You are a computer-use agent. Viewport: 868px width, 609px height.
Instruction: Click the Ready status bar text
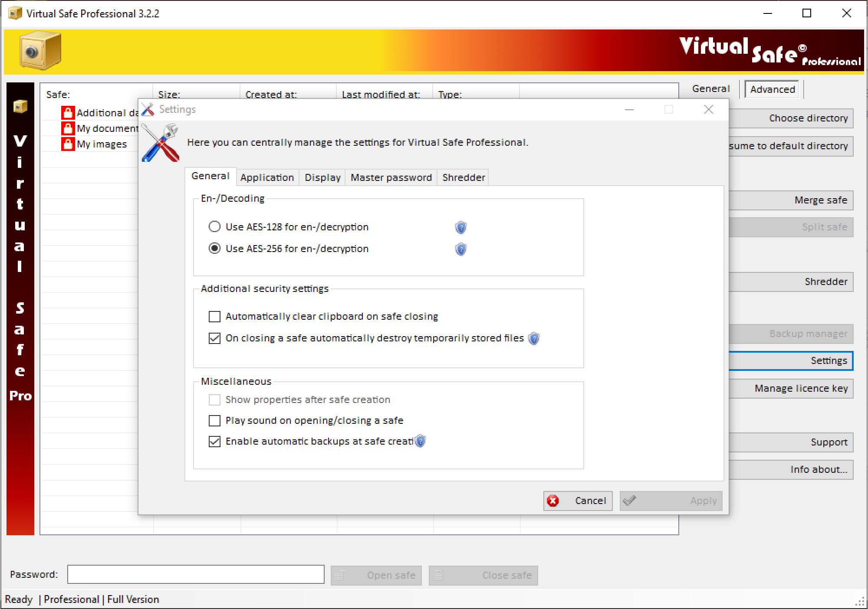[x=19, y=599]
